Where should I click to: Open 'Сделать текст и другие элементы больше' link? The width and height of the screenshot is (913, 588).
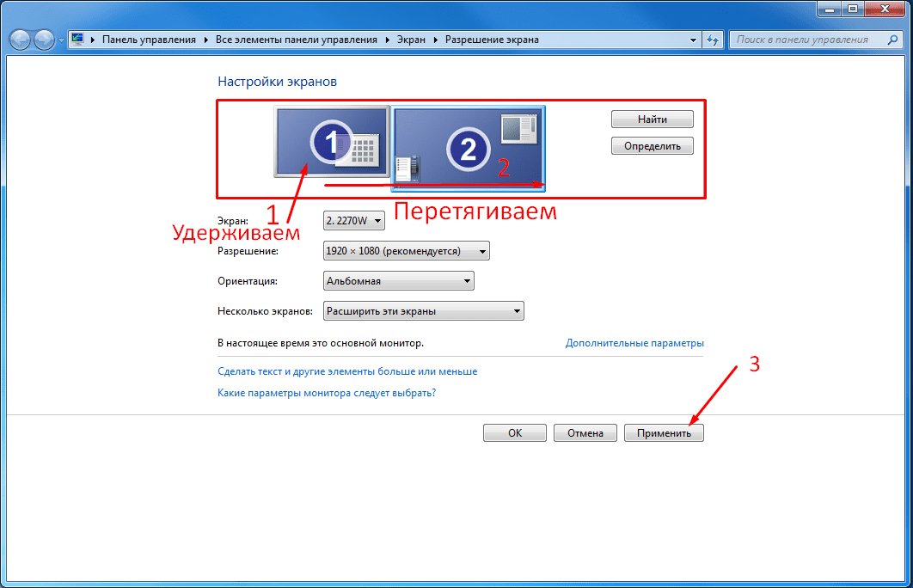pos(347,371)
